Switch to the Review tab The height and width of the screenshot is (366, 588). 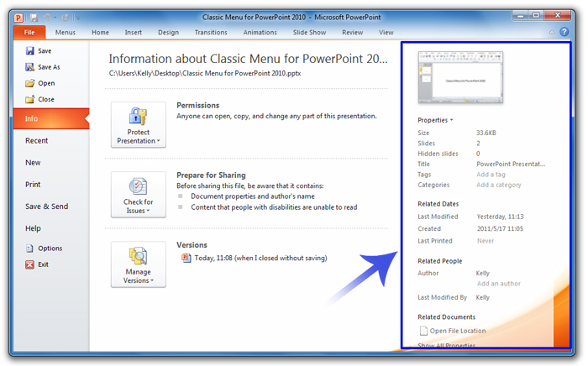[x=353, y=32]
